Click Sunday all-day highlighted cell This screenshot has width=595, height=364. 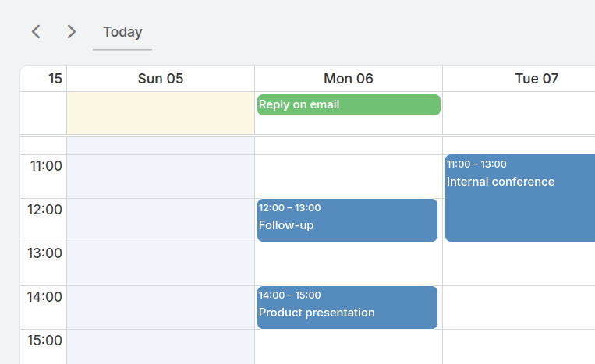click(161, 112)
